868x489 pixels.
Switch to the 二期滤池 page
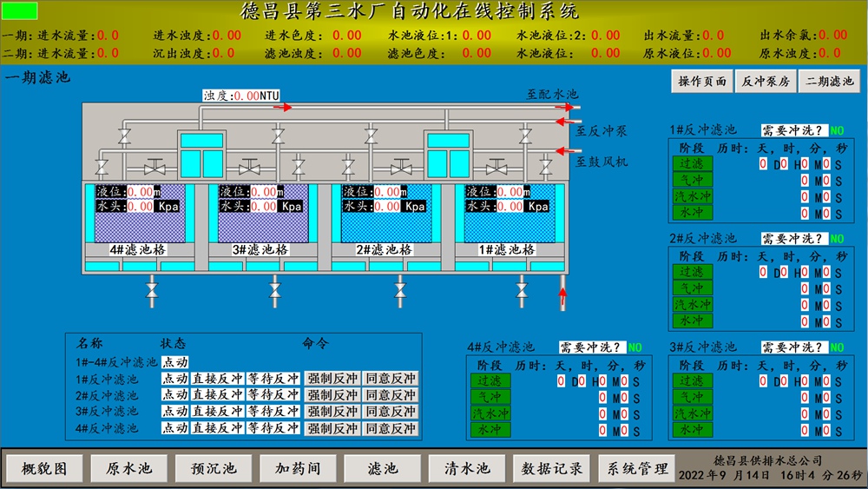click(x=829, y=81)
